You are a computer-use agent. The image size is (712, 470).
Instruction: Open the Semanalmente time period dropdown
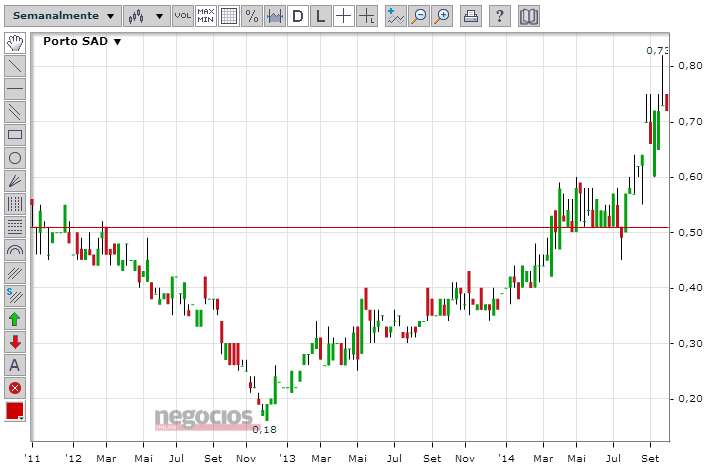click(63, 16)
